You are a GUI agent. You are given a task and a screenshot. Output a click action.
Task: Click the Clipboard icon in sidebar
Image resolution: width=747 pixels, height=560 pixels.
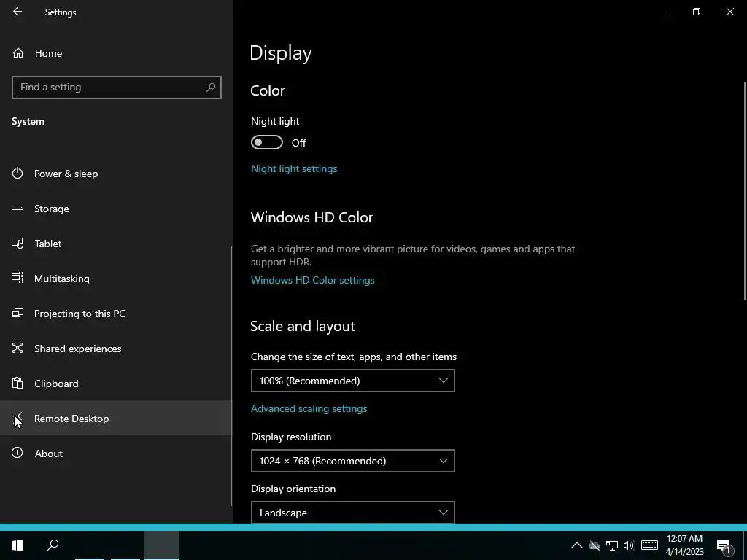(18, 384)
